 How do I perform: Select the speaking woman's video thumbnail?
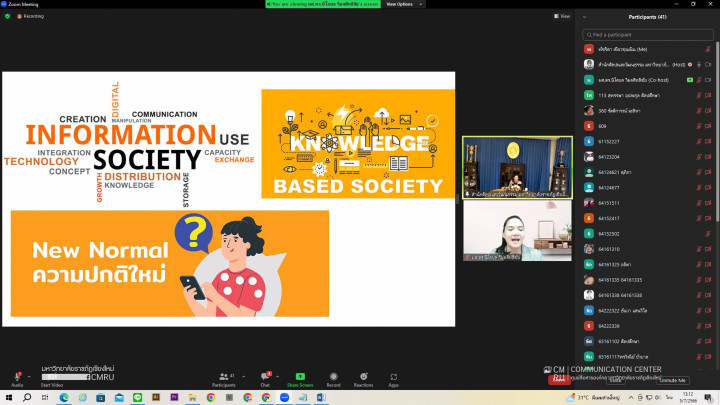click(518, 231)
